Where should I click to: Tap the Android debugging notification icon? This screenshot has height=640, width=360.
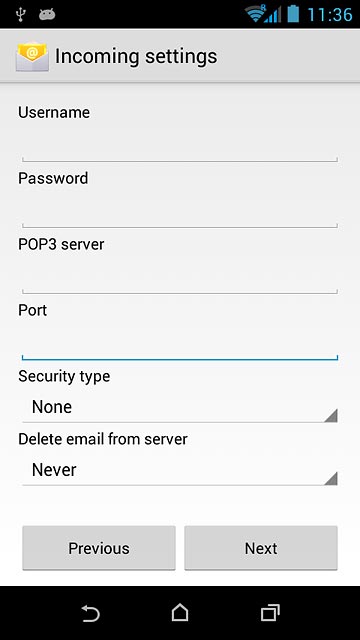click(47, 15)
